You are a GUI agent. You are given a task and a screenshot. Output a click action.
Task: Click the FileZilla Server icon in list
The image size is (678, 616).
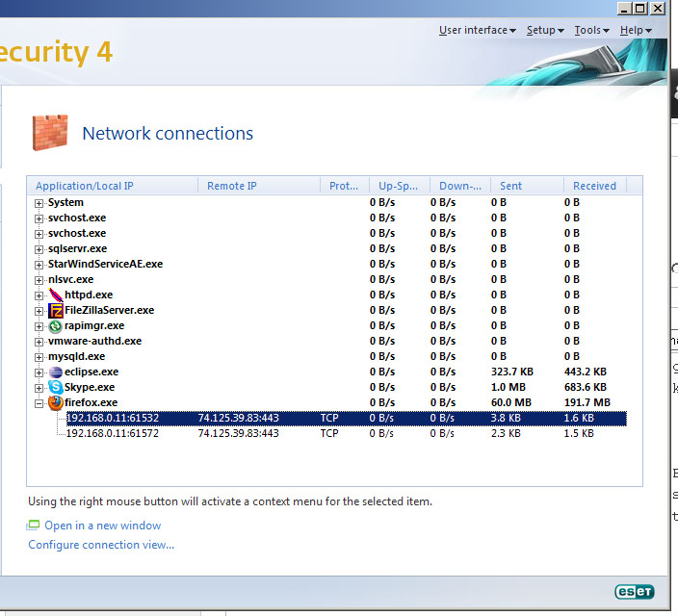(56, 310)
